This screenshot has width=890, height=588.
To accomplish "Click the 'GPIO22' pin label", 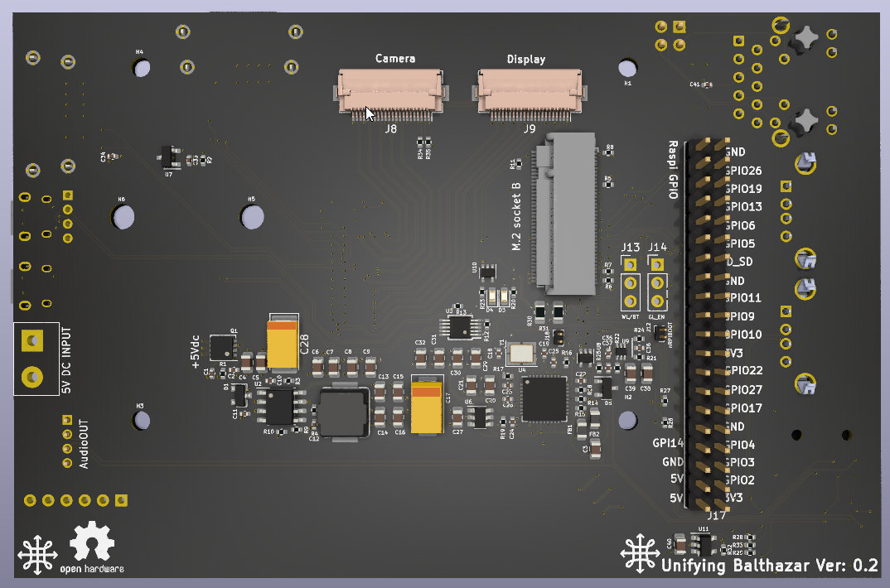I will click(x=743, y=371).
